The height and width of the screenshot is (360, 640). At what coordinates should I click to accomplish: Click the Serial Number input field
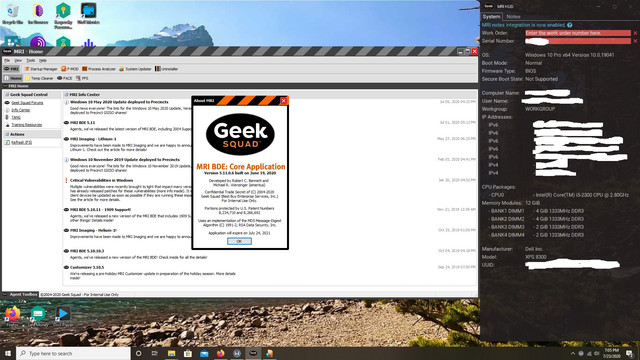tap(578, 41)
